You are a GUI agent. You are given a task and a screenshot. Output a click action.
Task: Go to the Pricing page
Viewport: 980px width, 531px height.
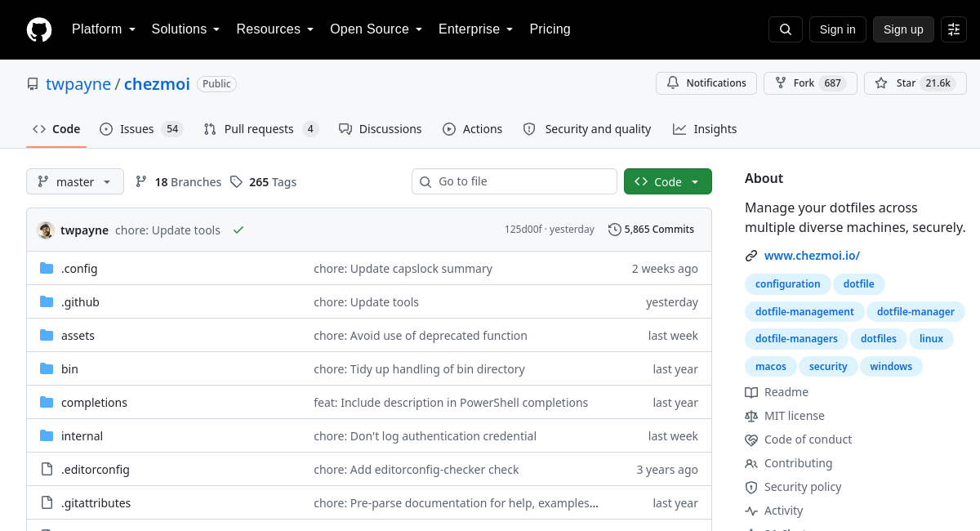click(x=550, y=29)
